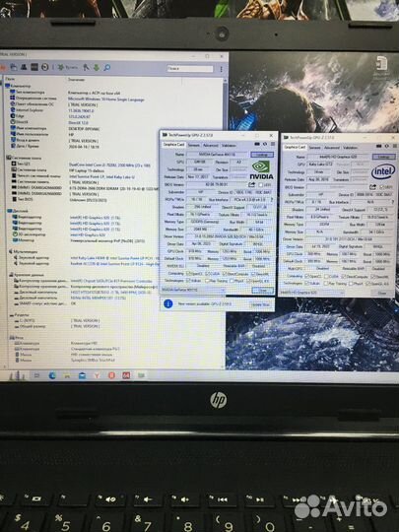Toggle CUDA checkbox in Intel GPU-Z
Viewport: 399px width, 532px height.
(326, 277)
